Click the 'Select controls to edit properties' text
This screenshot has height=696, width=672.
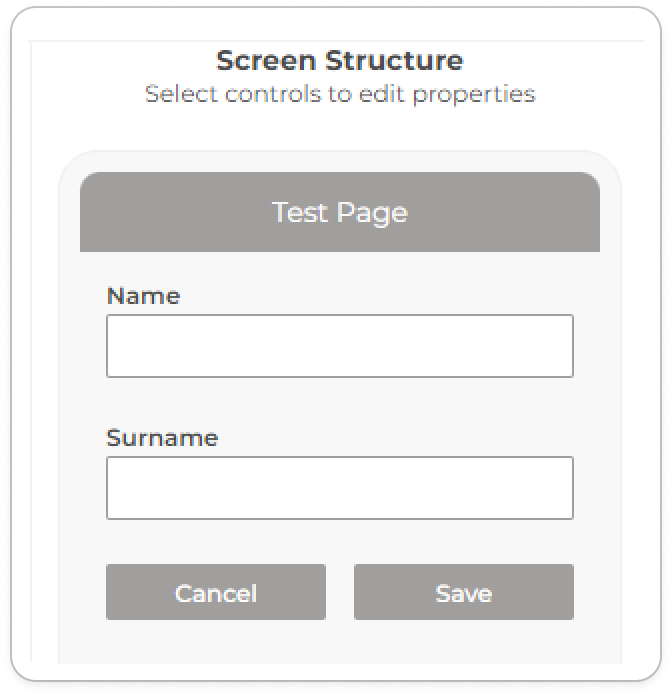339,94
